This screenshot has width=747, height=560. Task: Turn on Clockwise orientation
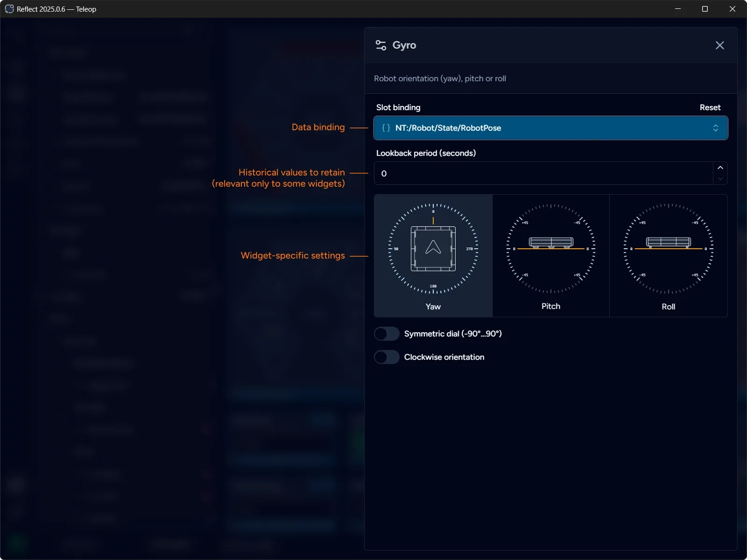coord(387,357)
